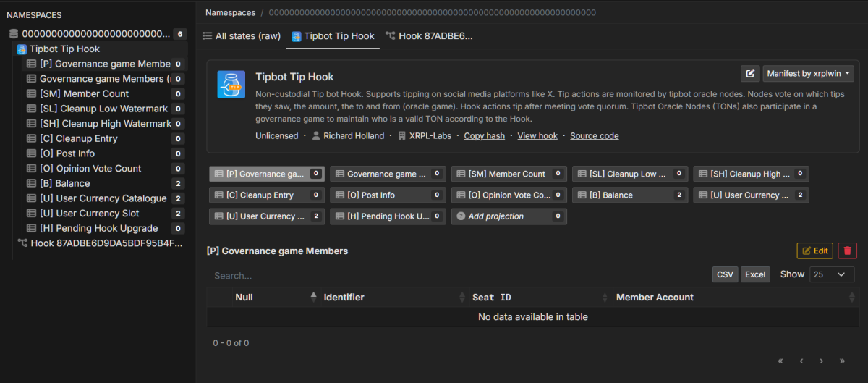Viewport: 868px width, 383px height.
Task: Sort table by Identifier column
Action: pos(393,297)
